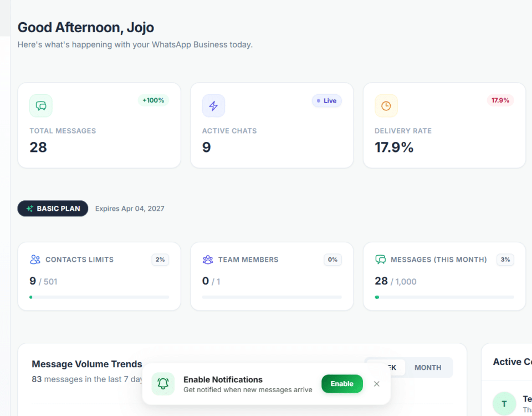Click the sparkle icon in Basic Plan badge

pos(29,209)
